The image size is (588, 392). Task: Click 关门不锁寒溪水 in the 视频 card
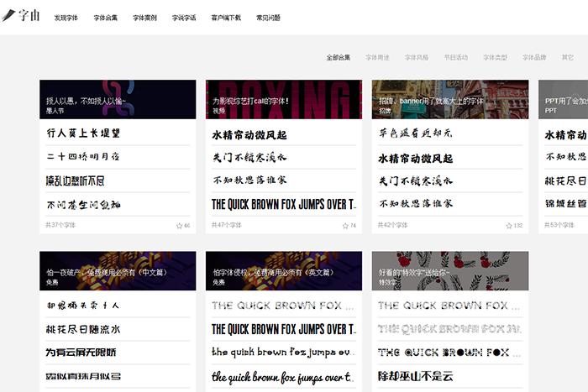[249, 158]
